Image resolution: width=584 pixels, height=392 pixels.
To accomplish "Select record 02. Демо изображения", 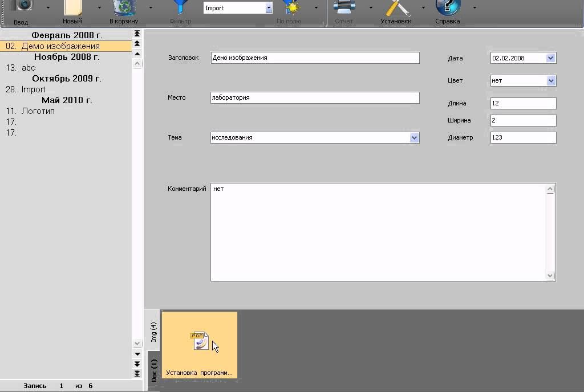I will [x=66, y=46].
